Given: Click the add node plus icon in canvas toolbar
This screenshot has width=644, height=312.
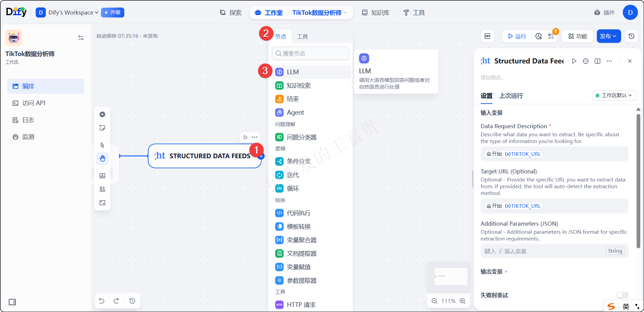Looking at the screenshot, I should coord(102,114).
